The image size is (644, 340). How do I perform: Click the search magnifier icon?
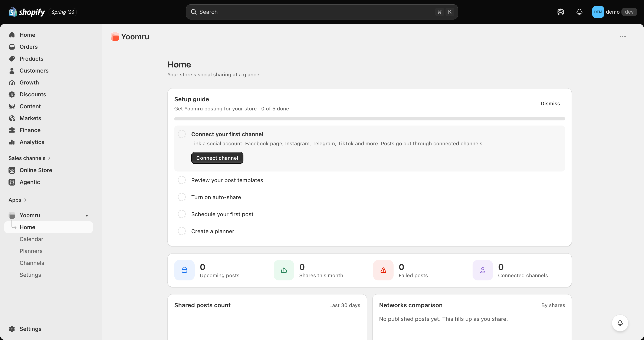[x=194, y=12]
